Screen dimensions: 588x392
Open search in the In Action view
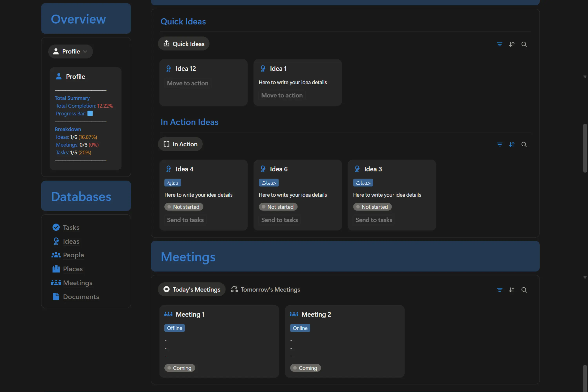pos(524,144)
